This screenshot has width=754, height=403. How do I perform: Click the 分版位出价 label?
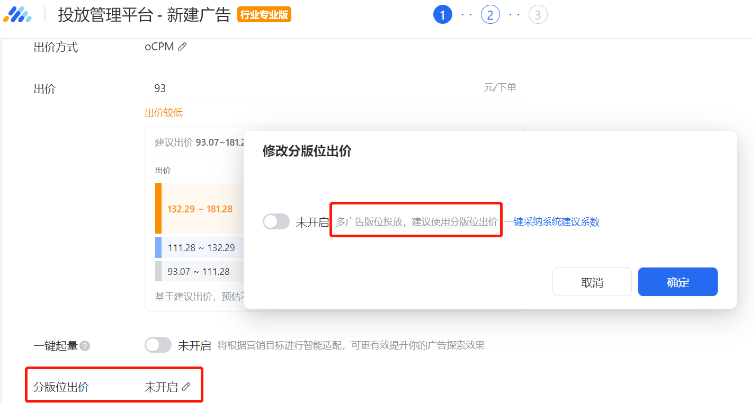[x=61, y=387]
